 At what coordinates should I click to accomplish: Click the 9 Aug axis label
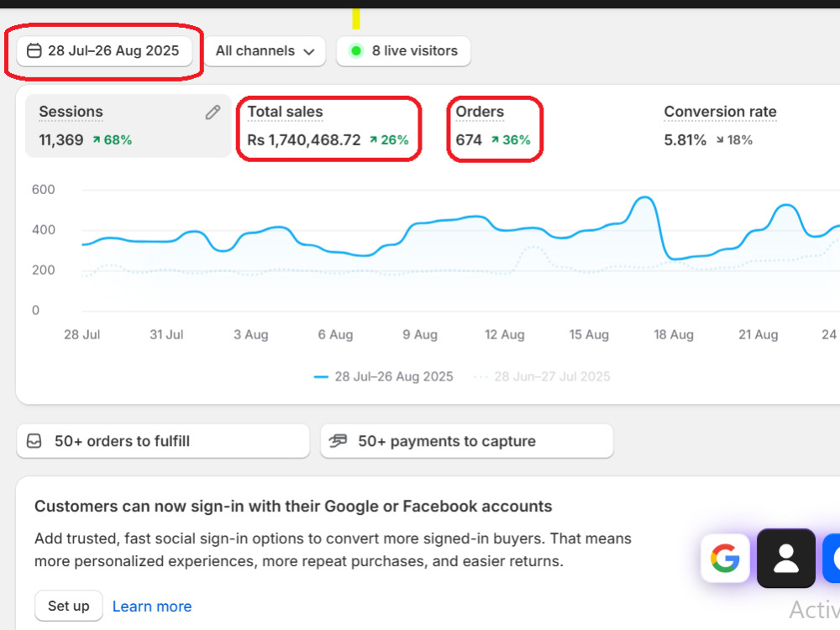coord(420,335)
